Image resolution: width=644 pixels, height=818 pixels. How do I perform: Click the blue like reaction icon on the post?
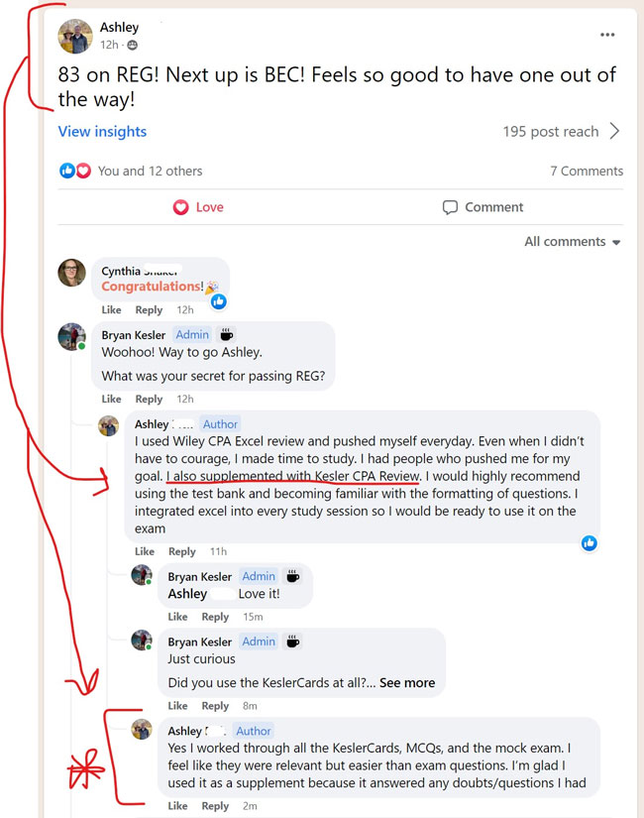[66, 171]
